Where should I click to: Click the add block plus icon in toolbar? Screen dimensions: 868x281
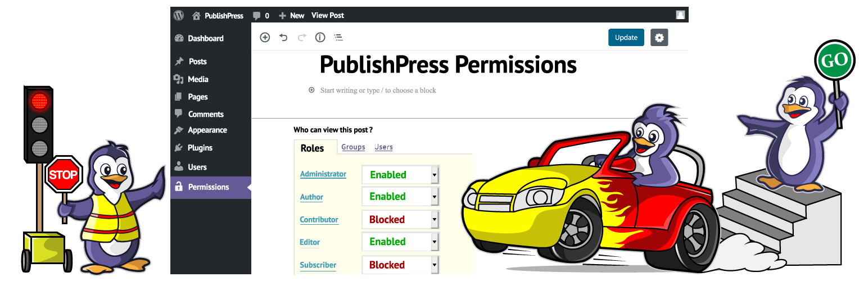click(265, 38)
